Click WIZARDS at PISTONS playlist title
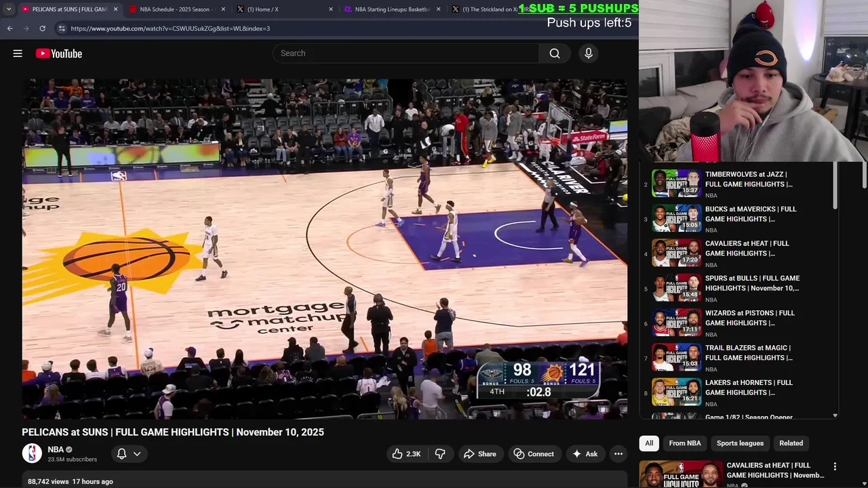This screenshot has width=868, height=488. click(749, 318)
